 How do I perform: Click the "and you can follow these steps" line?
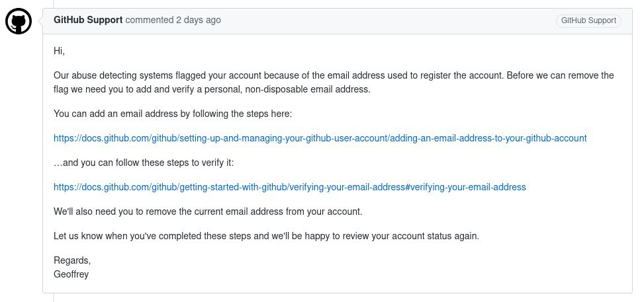144,163
